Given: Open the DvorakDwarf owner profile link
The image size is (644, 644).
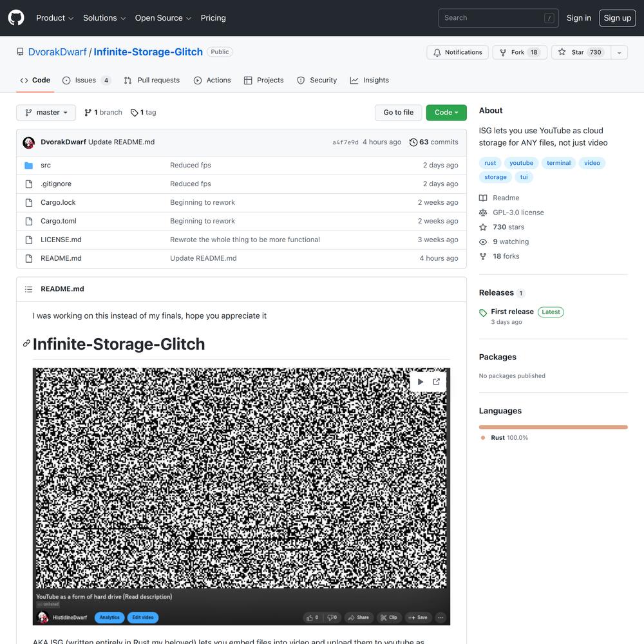Looking at the screenshot, I should point(57,52).
